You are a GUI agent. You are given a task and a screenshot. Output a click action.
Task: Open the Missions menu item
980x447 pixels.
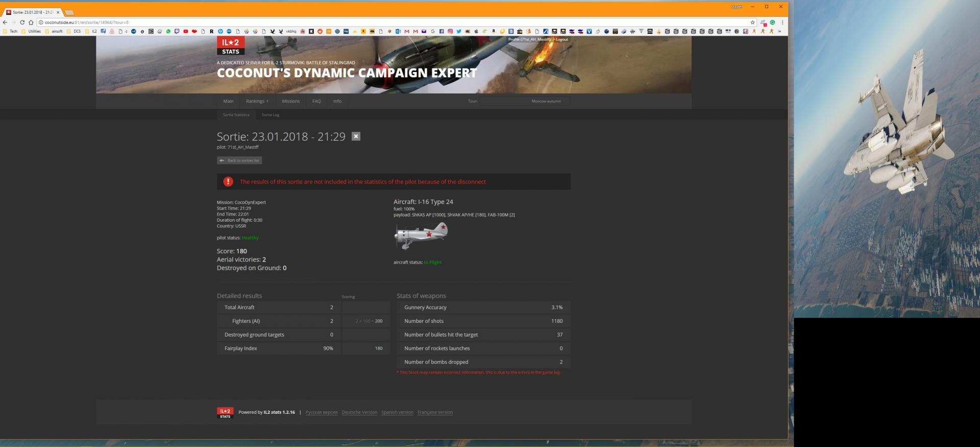click(291, 101)
